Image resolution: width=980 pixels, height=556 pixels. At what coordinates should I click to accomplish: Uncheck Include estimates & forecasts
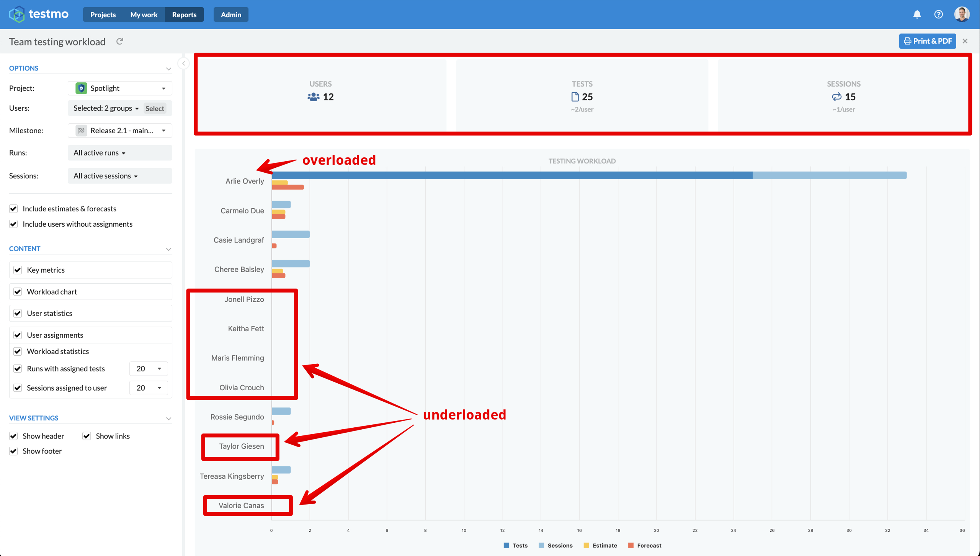tap(13, 209)
